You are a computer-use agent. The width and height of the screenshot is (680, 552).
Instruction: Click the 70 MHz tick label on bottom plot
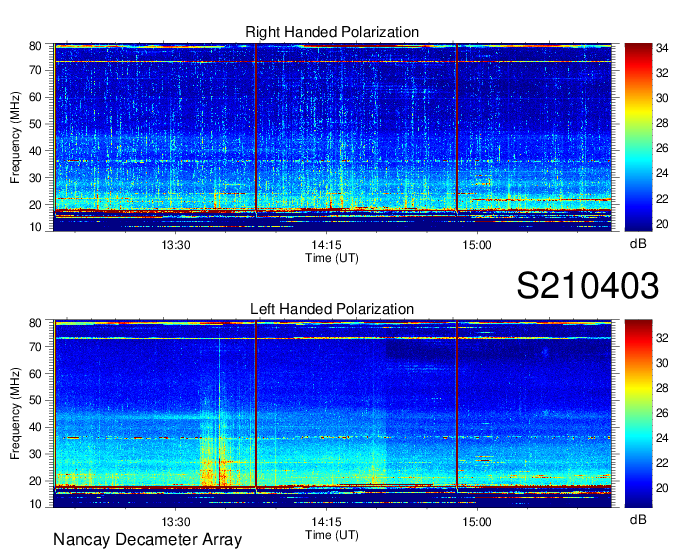(x=35, y=346)
